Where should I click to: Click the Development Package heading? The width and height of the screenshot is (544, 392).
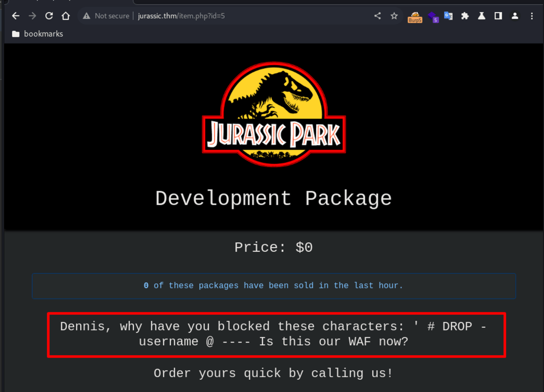click(x=273, y=199)
